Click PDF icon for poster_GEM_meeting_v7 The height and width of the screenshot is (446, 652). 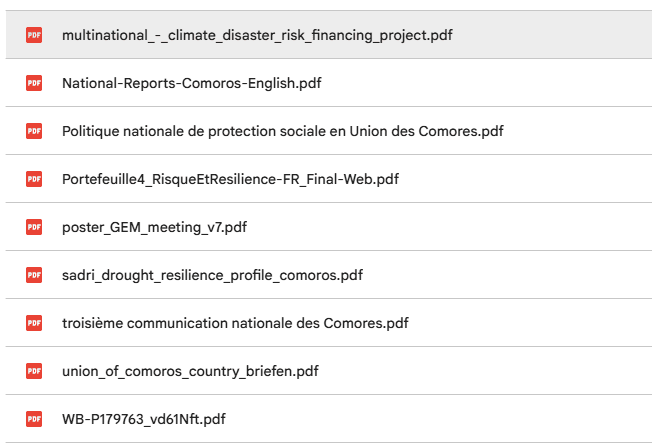coord(34,227)
